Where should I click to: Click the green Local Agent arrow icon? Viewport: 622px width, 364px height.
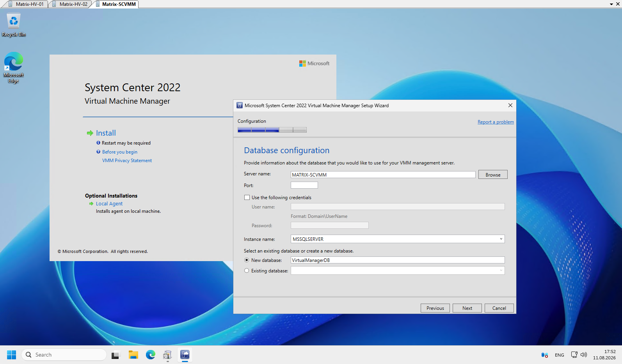[x=91, y=203]
